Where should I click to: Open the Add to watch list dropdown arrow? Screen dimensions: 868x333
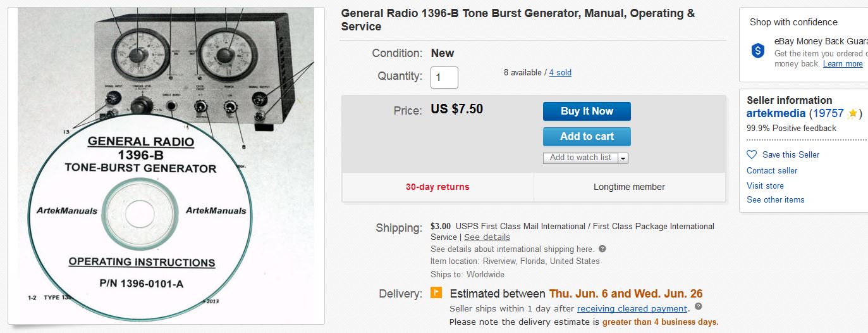[x=623, y=158]
